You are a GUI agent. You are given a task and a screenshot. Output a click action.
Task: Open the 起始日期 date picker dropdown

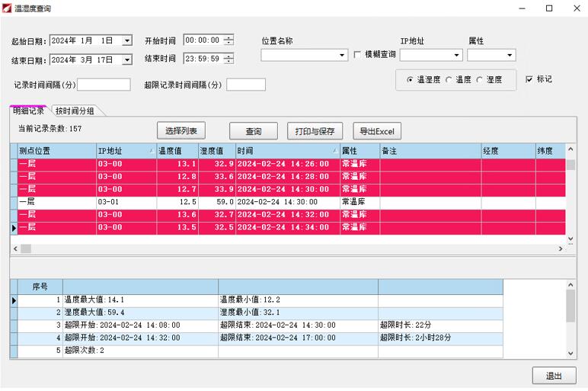coord(127,40)
